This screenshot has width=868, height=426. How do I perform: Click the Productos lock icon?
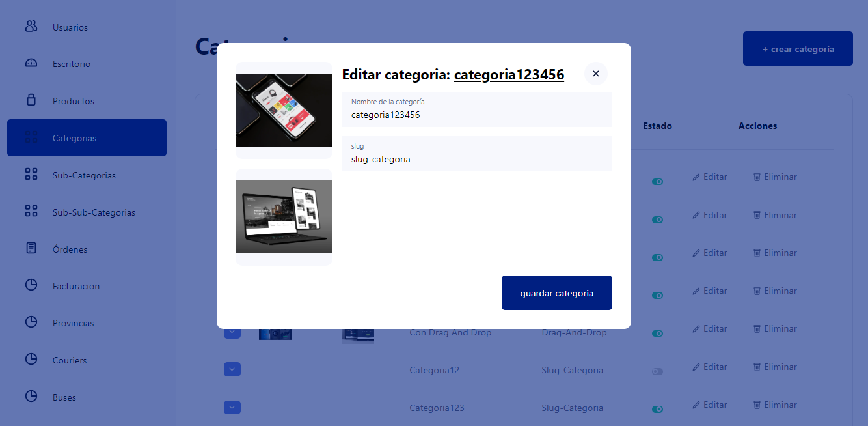click(31, 100)
